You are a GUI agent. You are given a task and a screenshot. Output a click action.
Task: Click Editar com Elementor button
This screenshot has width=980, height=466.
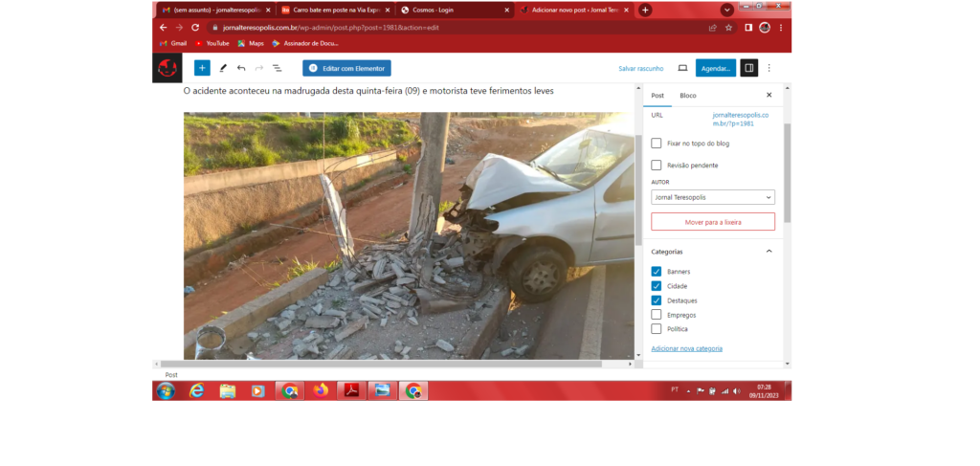[346, 68]
